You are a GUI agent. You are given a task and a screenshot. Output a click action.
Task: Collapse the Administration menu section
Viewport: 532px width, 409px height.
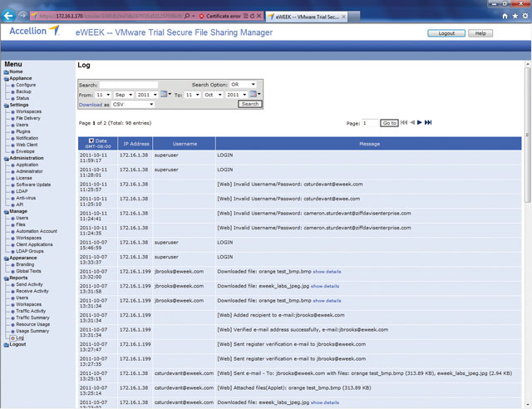point(7,159)
